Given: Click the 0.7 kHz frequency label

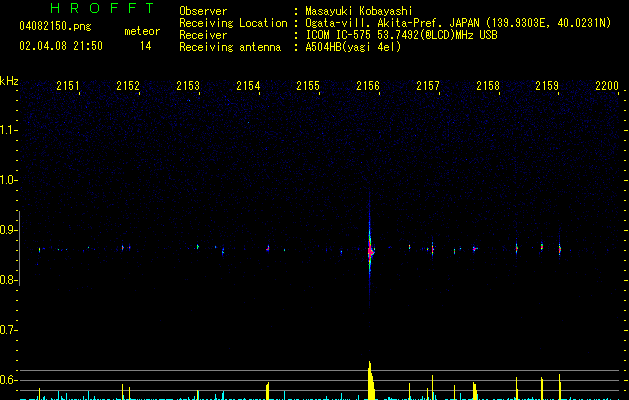Looking at the screenshot, I should click(8, 330).
